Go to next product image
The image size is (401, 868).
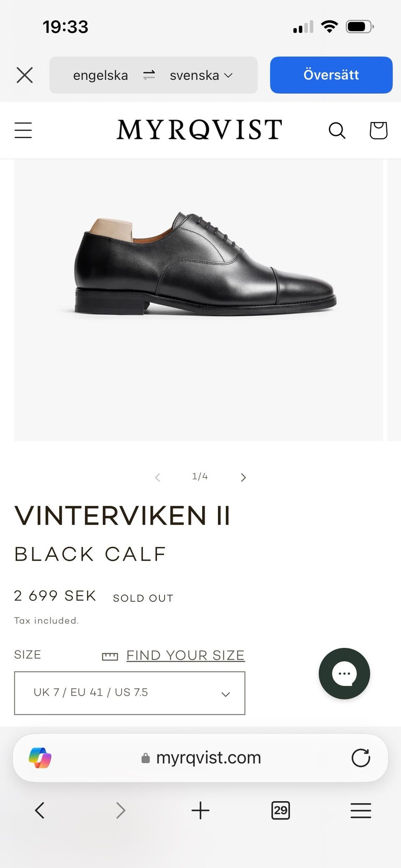[x=244, y=477]
